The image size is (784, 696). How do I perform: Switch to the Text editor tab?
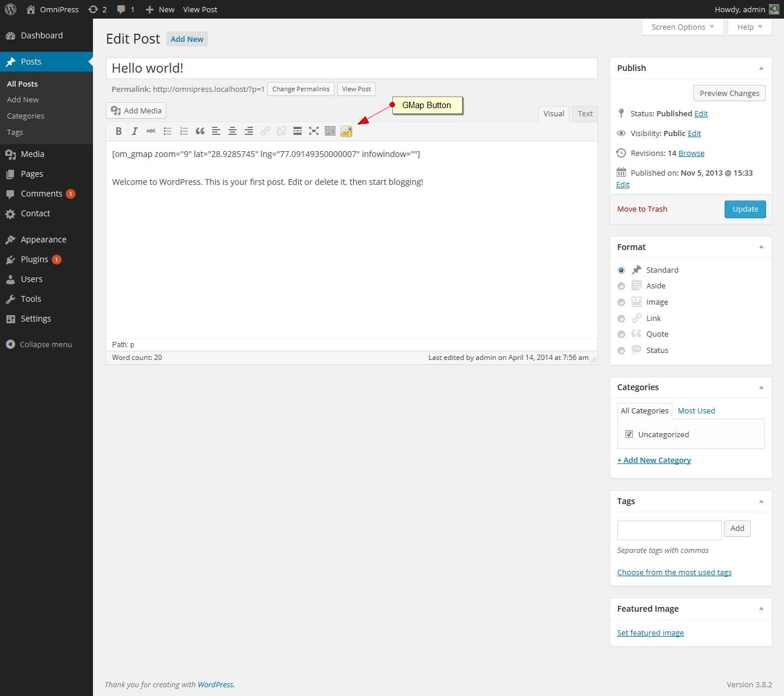click(585, 114)
